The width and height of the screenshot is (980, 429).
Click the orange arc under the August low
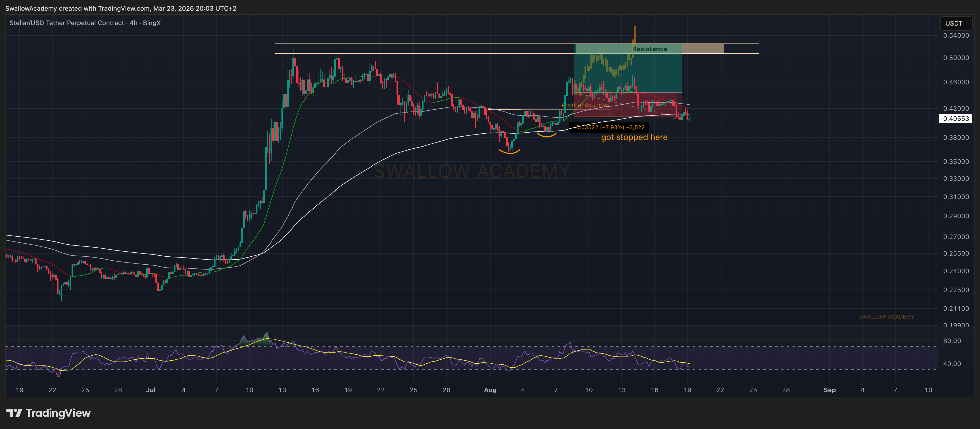pyautogui.click(x=509, y=152)
